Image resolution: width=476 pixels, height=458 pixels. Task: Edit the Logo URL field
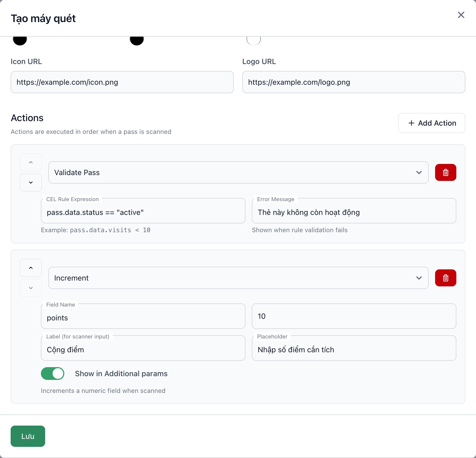point(354,82)
